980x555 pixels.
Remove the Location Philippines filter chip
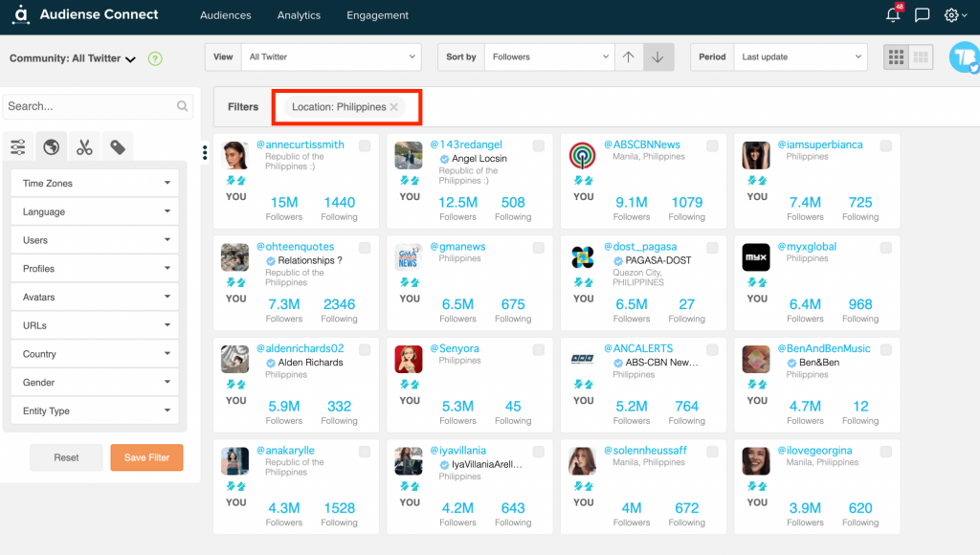[x=396, y=107]
